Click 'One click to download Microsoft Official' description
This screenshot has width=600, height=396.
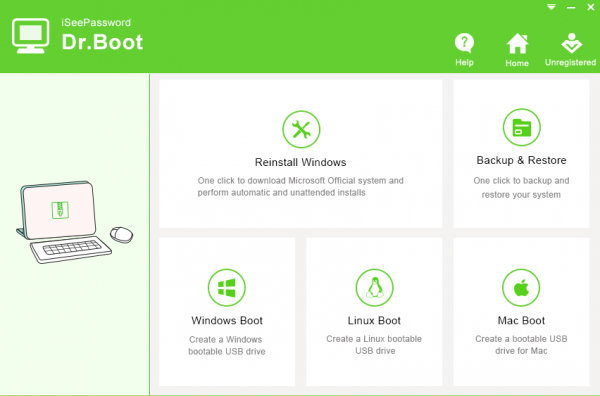click(x=300, y=186)
